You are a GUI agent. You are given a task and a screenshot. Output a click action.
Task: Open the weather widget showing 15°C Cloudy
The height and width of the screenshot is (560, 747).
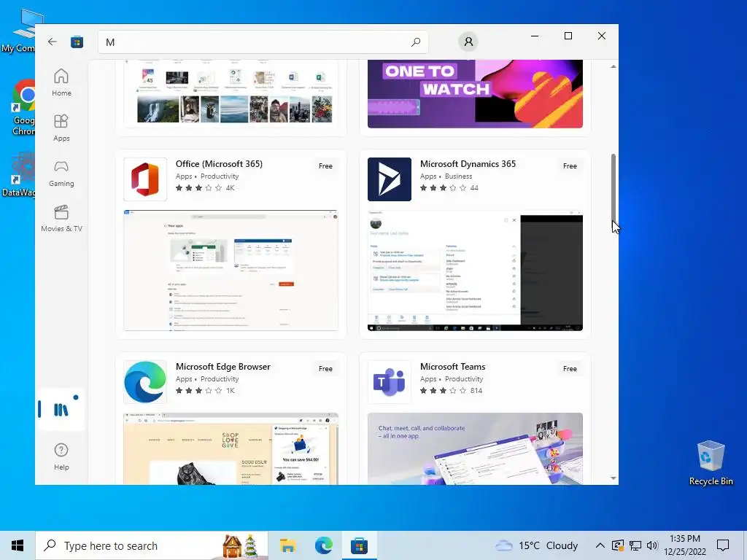point(536,545)
